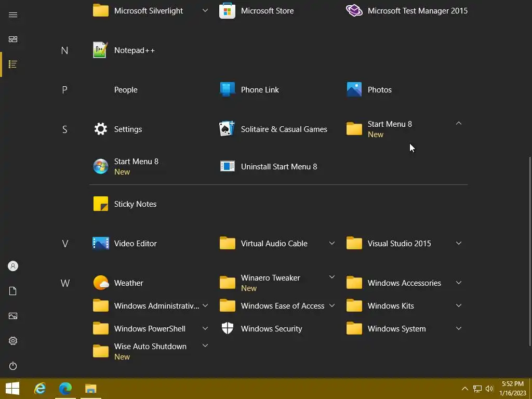Switch to pinned tiles view in sidebar
The image size is (532, 399).
coord(13,39)
